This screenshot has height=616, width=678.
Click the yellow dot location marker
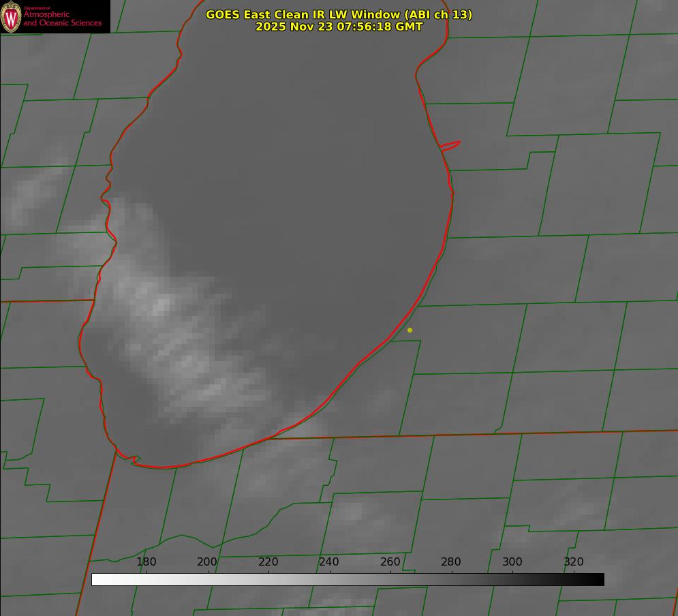coord(410,330)
